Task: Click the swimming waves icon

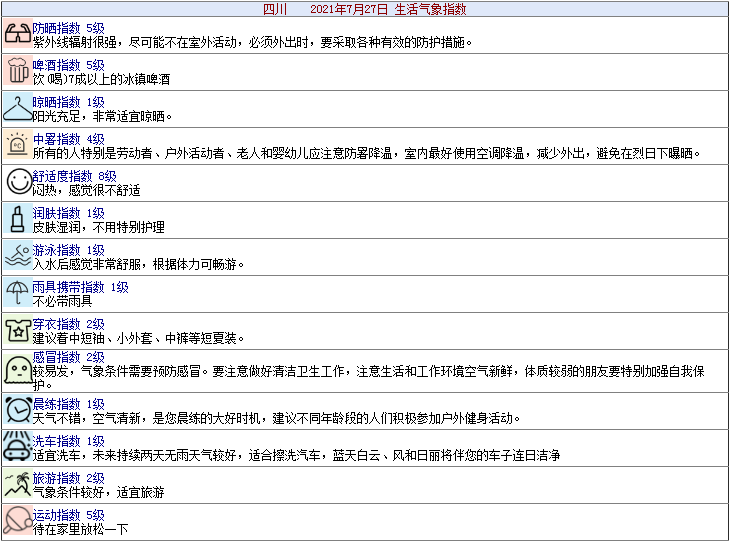Action: coord(17,256)
